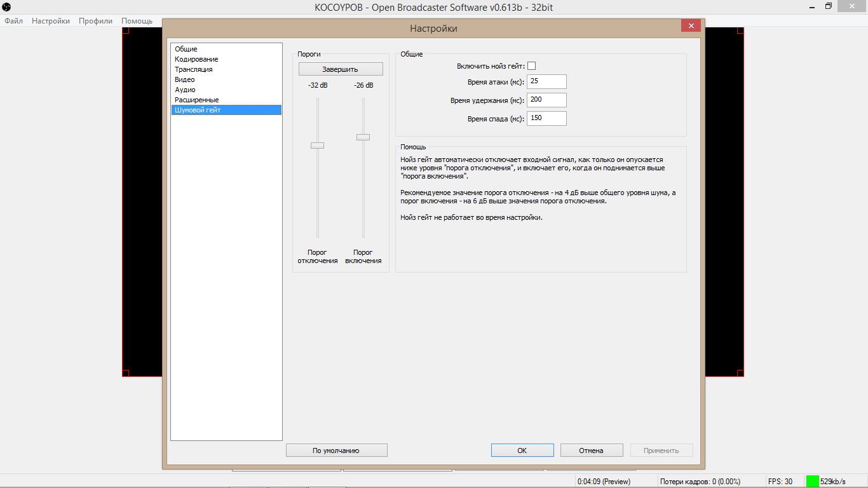Confirm settings with the OK button
Viewport: 868px width, 488px height.
coord(522,451)
